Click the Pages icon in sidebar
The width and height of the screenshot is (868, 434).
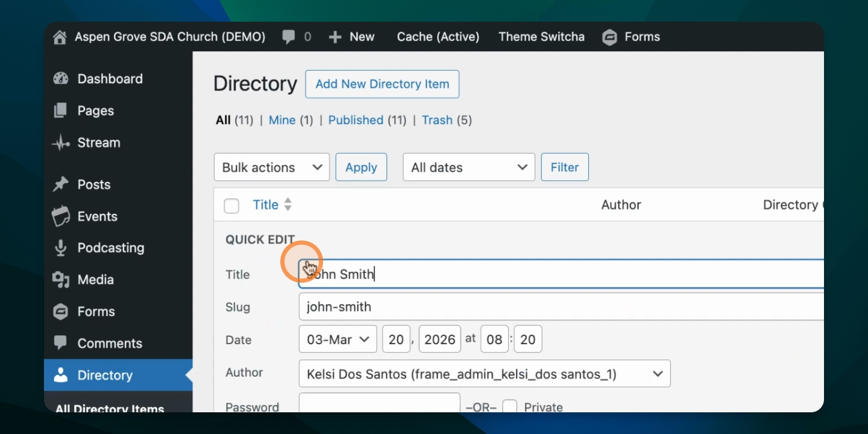point(60,111)
